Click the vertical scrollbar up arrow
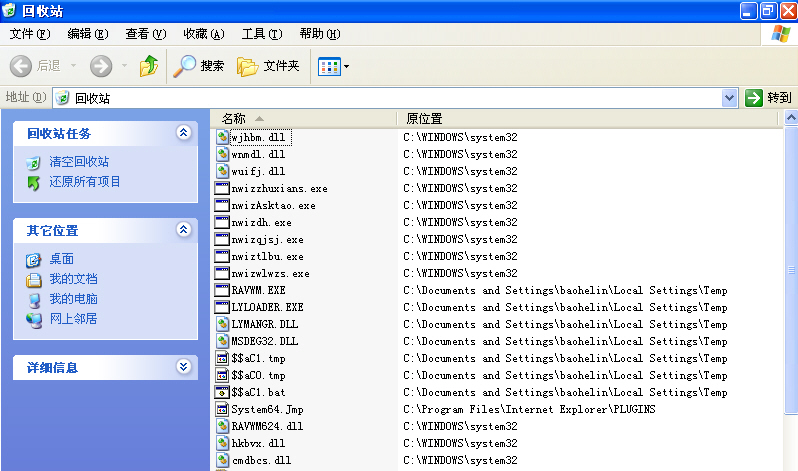Image resolution: width=798 pixels, height=471 pixels. 791,118
